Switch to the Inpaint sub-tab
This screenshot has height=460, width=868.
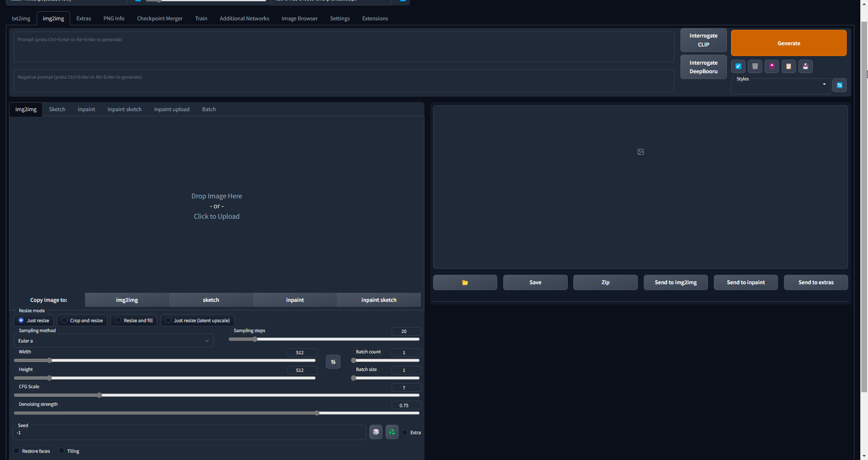(86, 109)
